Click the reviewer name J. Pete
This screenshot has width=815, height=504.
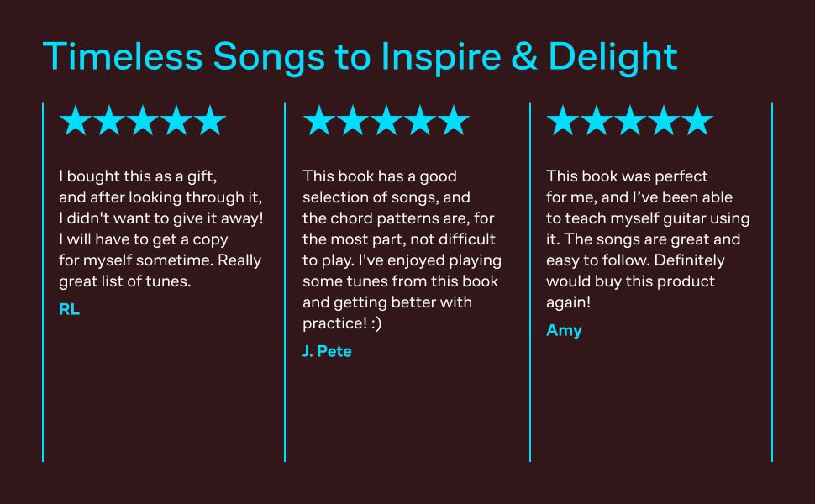[327, 351]
